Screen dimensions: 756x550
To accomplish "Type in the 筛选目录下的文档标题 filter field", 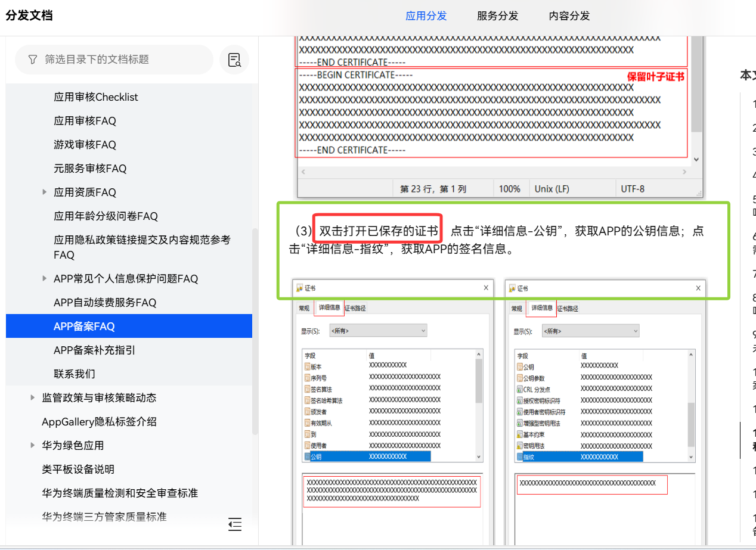I will point(119,60).
